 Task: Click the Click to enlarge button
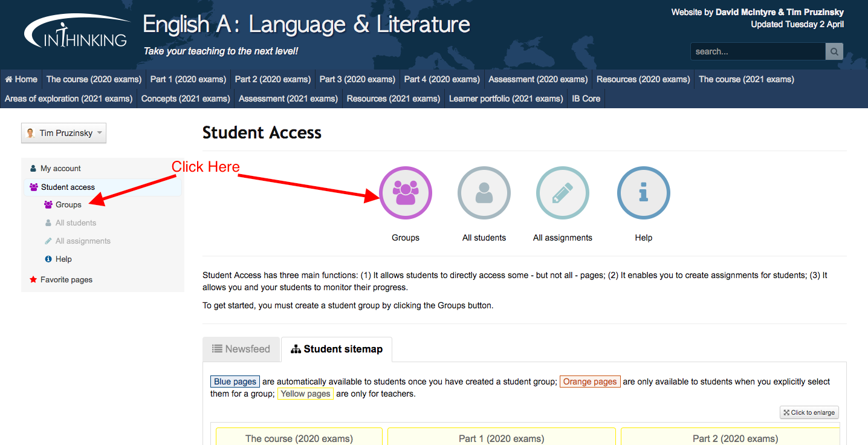(809, 412)
